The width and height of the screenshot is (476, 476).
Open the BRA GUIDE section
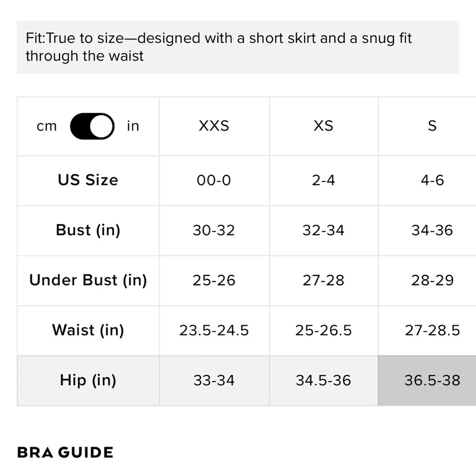pyautogui.click(x=65, y=452)
